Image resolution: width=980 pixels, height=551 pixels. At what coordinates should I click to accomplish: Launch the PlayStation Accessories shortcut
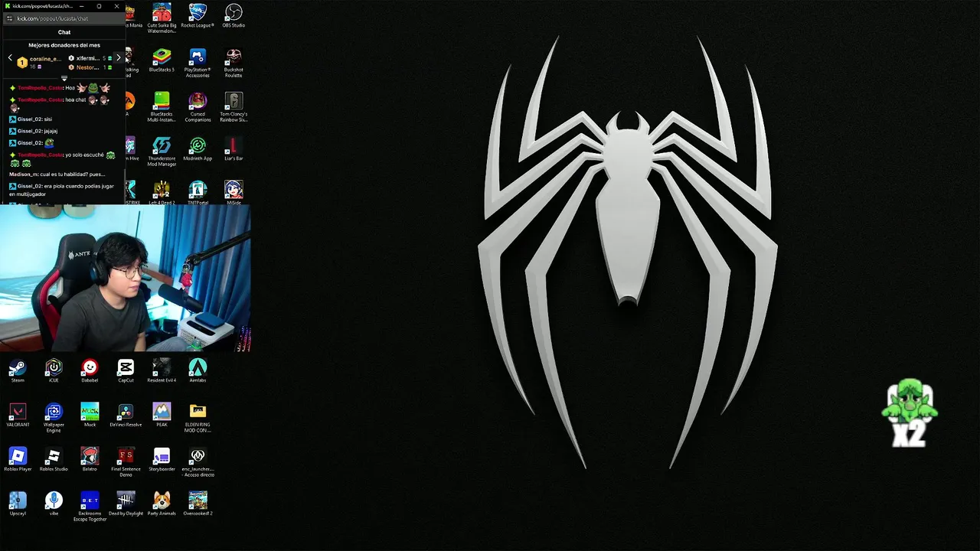pyautogui.click(x=198, y=63)
